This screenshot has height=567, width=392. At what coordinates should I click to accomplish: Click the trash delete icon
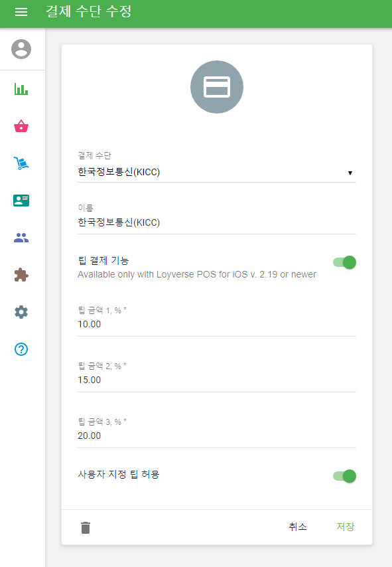click(86, 526)
